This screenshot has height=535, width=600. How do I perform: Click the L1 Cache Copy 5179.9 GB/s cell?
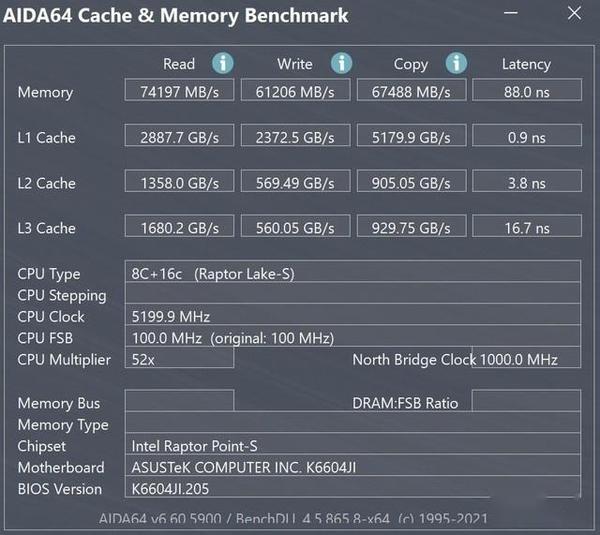click(410, 137)
